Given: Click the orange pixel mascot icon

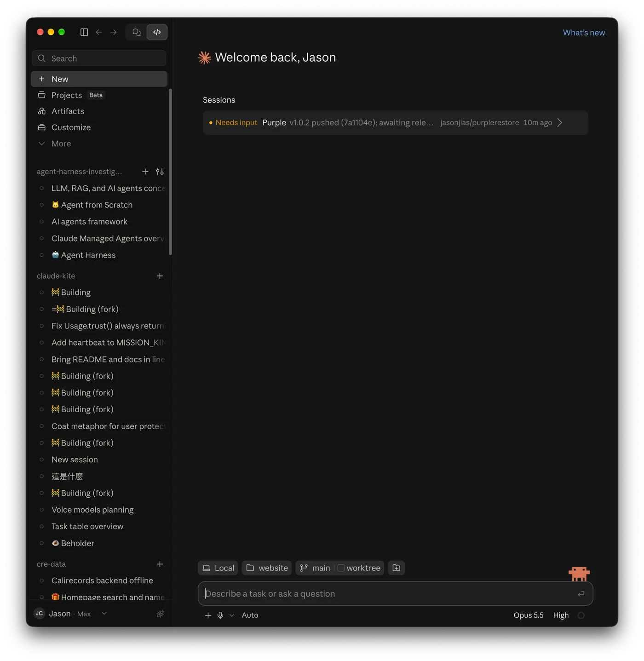Looking at the screenshot, I should tap(579, 574).
